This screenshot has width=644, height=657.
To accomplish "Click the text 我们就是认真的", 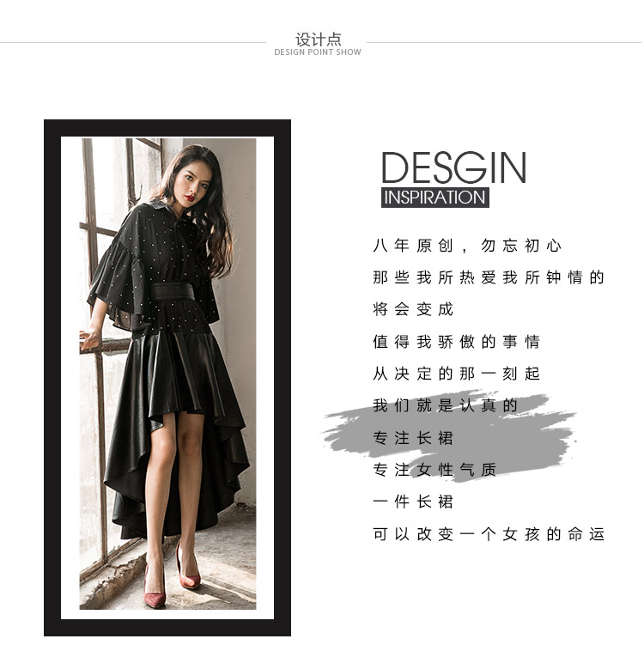I will pyautogui.click(x=445, y=405).
